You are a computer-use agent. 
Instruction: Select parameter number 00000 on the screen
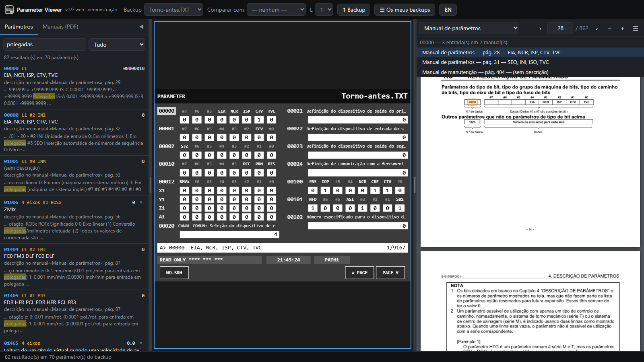click(167, 111)
